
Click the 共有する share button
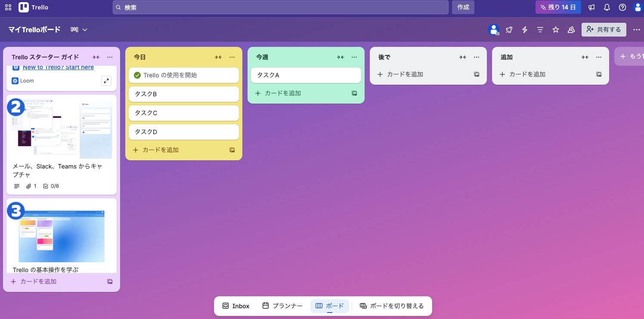click(x=604, y=30)
